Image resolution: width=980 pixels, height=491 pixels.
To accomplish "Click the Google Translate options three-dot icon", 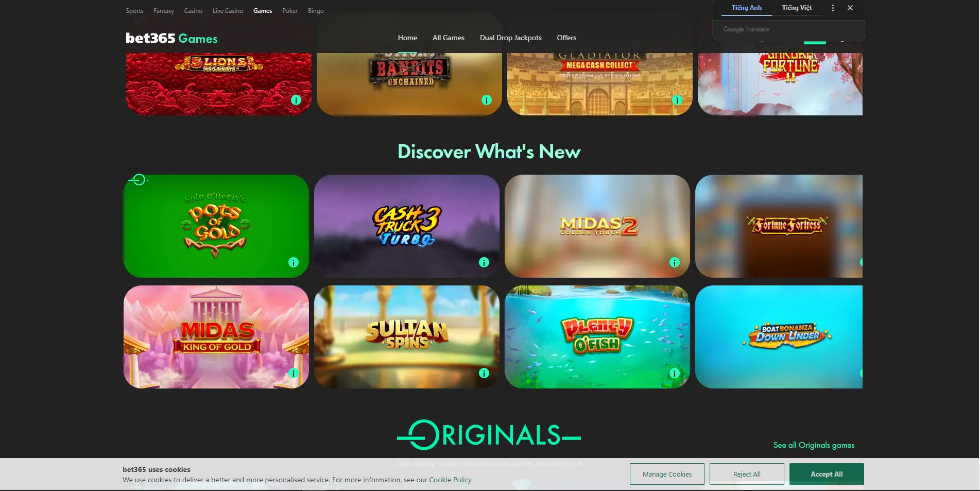I will 833,8.
